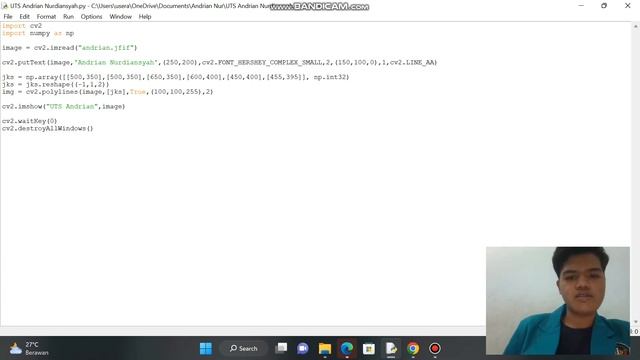Image resolution: width=640 pixels, height=360 pixels.
Task: Open the weather widget showing 27°C
Action: (x=29, y=348)
